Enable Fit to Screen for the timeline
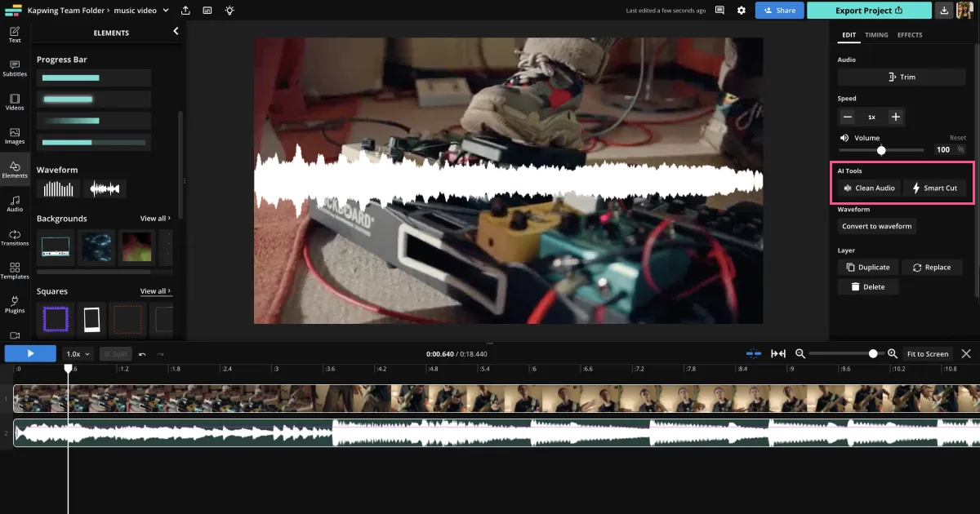The width and height of the screenshot is (980, 514). (928, 353)
